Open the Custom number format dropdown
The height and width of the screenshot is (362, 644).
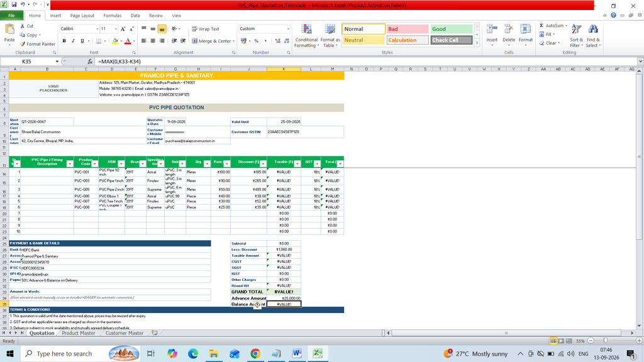288,29
